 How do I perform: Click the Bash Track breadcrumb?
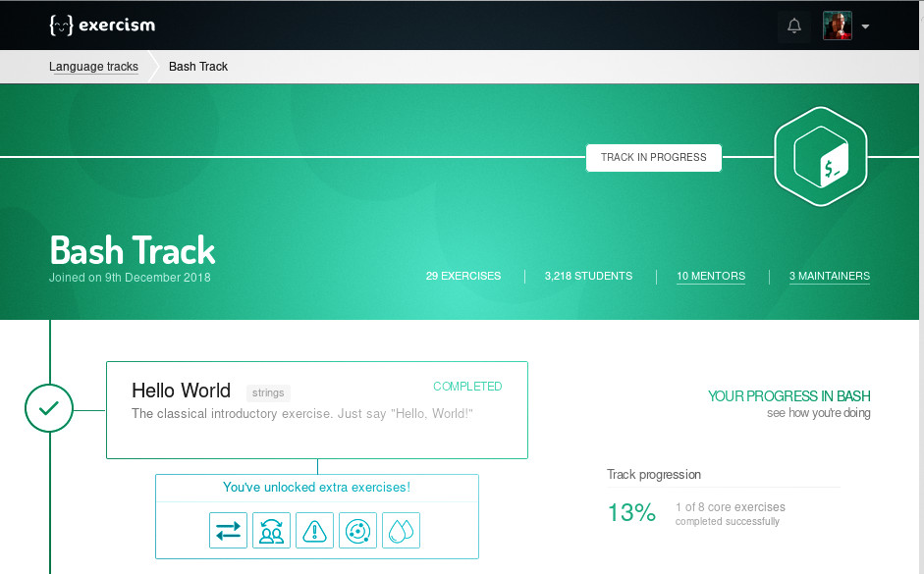tap(198, 67)
